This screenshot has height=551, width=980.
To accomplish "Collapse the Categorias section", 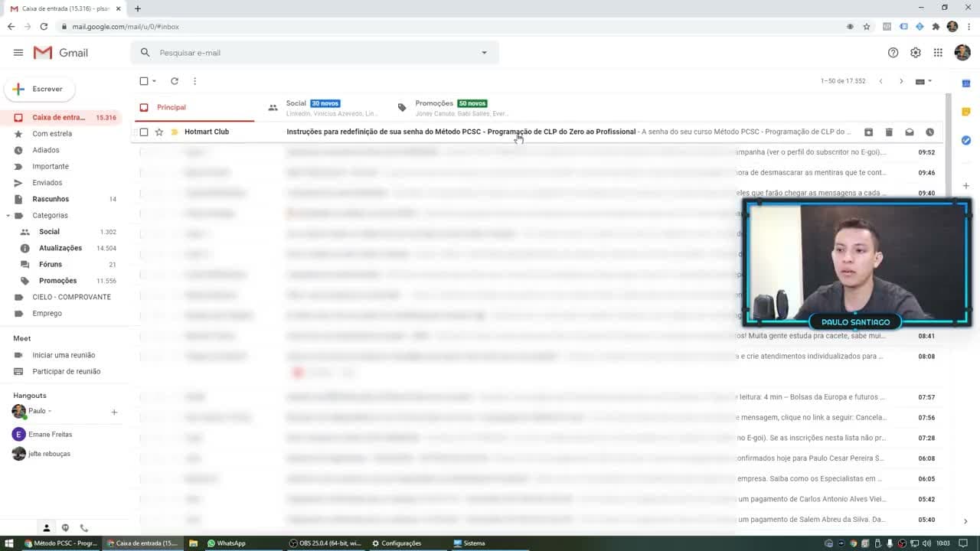I will 8,216.
